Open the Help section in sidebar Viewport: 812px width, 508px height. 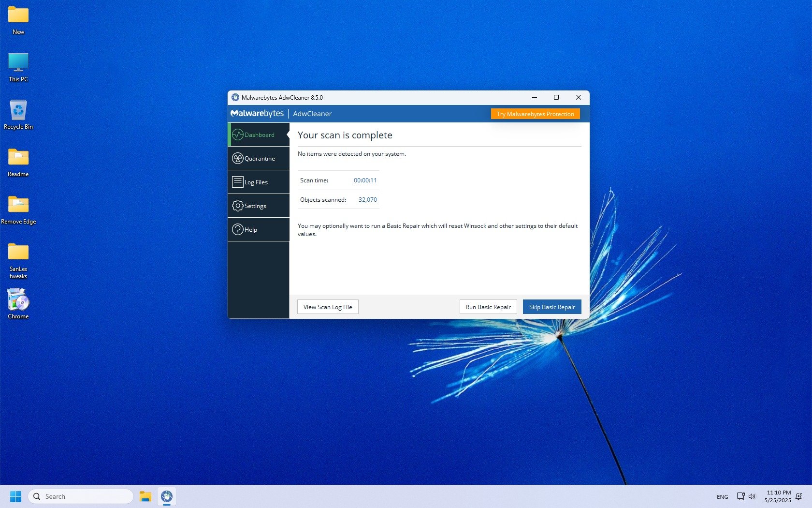(x=258, y=229)
